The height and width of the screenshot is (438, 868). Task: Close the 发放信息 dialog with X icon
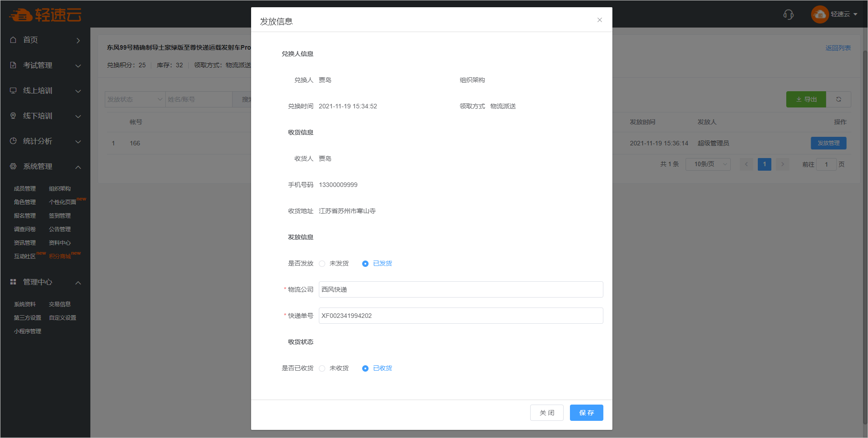pyautogui.click(x=599, y=20)
